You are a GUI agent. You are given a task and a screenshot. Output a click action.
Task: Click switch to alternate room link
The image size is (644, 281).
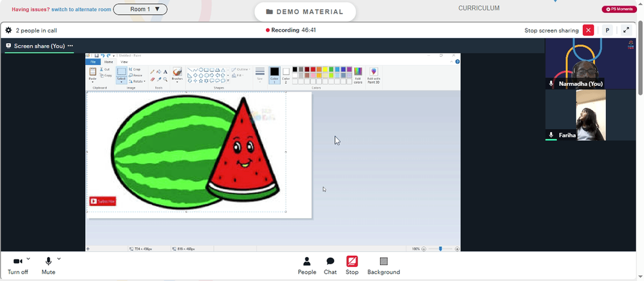click(81, 9)
